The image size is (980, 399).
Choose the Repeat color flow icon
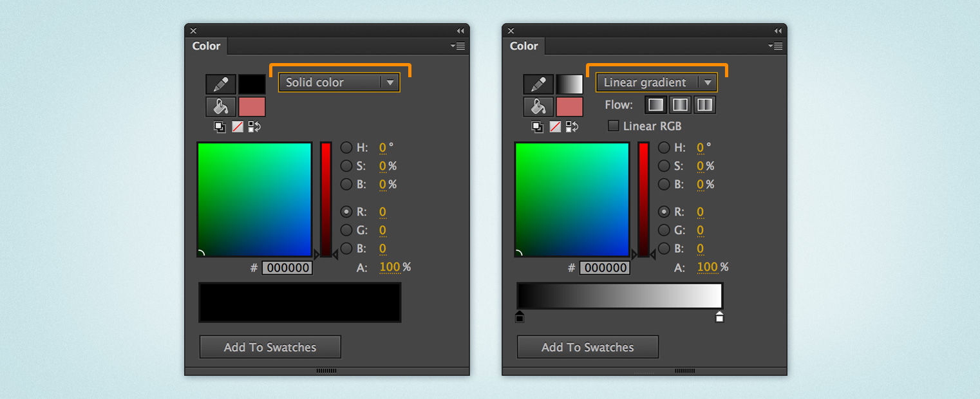click(x=705, y=105)
